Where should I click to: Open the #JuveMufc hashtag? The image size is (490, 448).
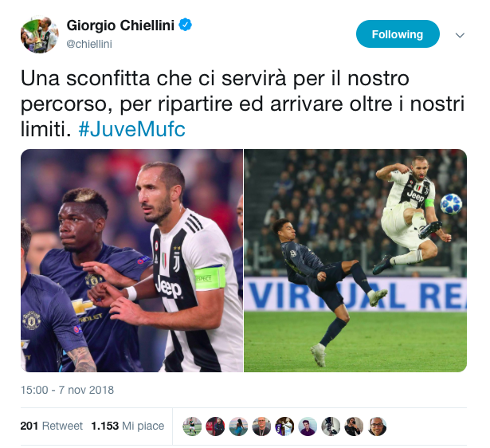click(x=131, y=129)
